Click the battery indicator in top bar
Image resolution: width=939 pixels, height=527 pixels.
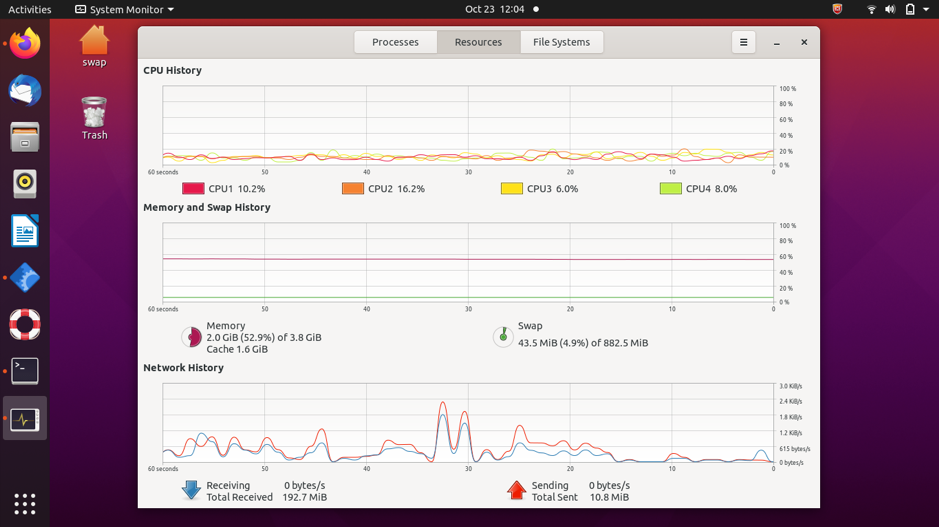click(x=910, y=9)
